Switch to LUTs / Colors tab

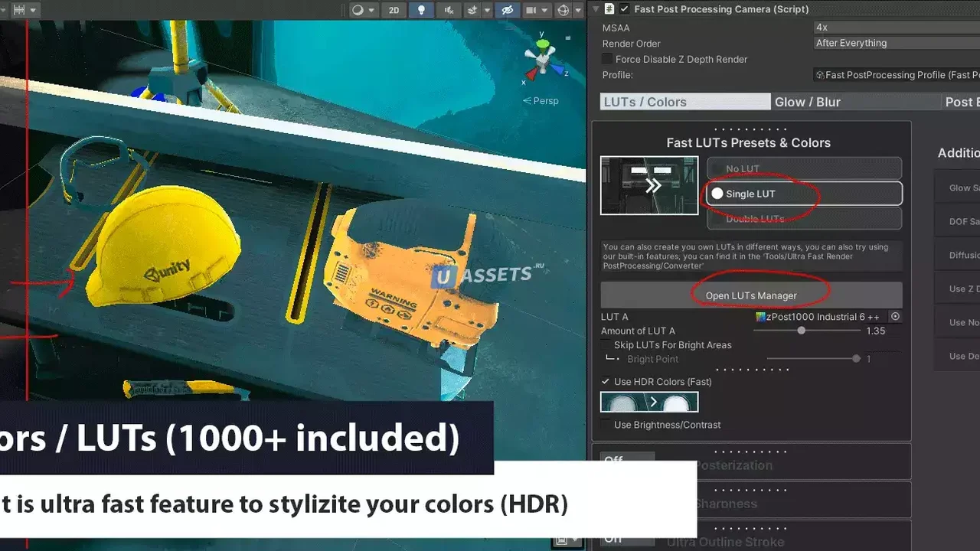(685, 102)
